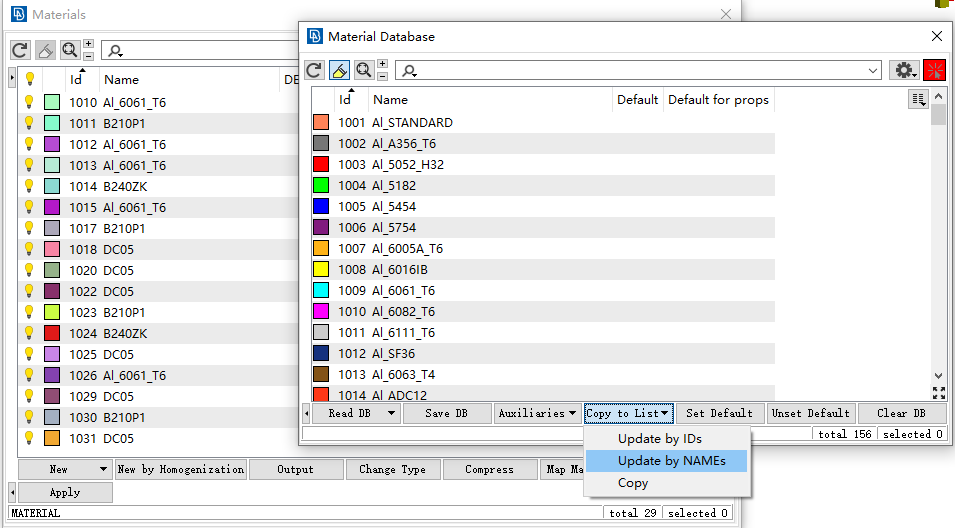Click yellow swatch of 1008 Al_6016IB
The height and width of the screenshot is (528, 955).
(321, 269)
